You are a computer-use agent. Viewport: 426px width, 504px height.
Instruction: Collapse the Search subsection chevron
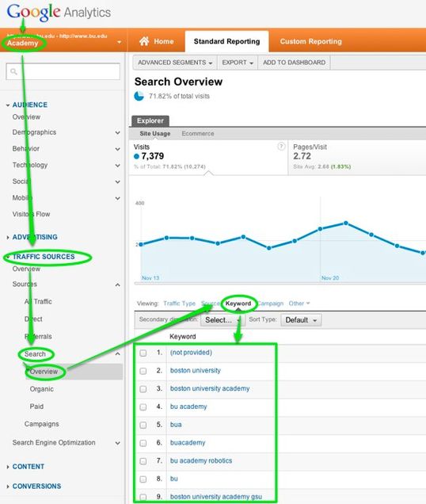click(x=117, y=353)
